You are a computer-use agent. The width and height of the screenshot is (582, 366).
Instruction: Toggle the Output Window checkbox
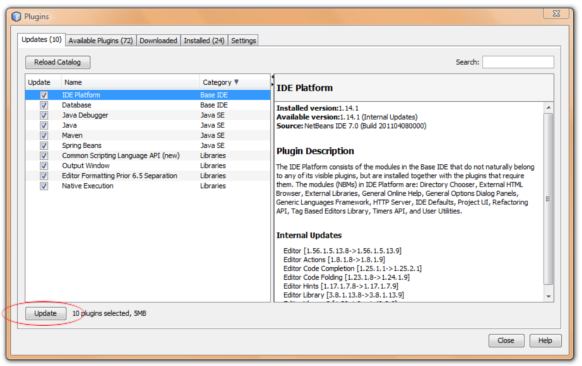click(x=44, y=166)
